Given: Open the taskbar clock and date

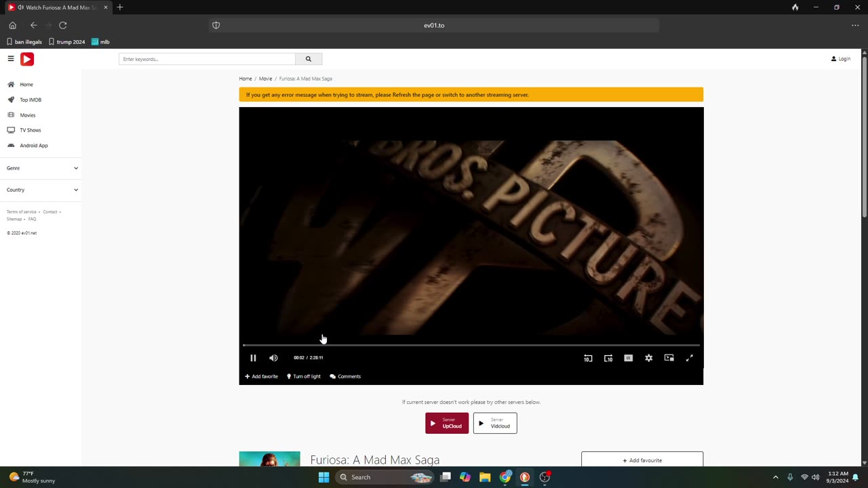Looking at the screenshot, I should click(x=838, y=477).
